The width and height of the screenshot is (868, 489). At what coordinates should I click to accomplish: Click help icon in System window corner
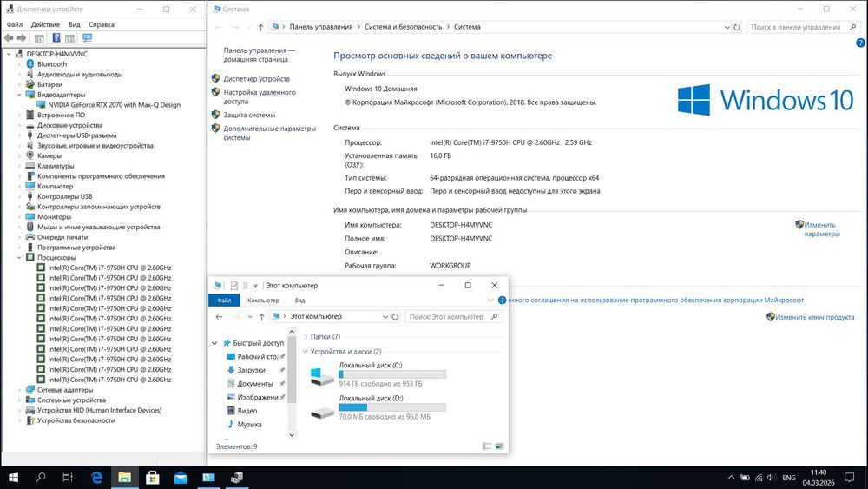[860, 43]
